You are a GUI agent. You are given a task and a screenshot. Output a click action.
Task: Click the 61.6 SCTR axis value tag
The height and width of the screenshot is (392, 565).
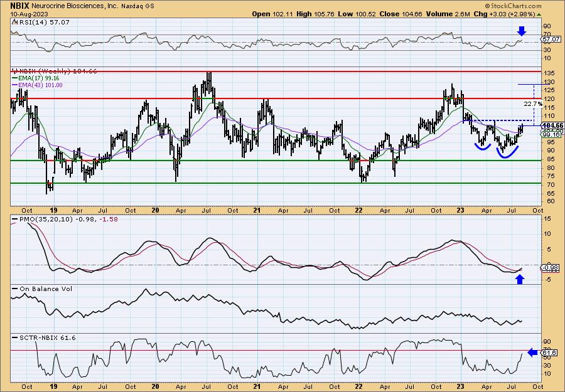pyautogui.click(x=549, y=352)
